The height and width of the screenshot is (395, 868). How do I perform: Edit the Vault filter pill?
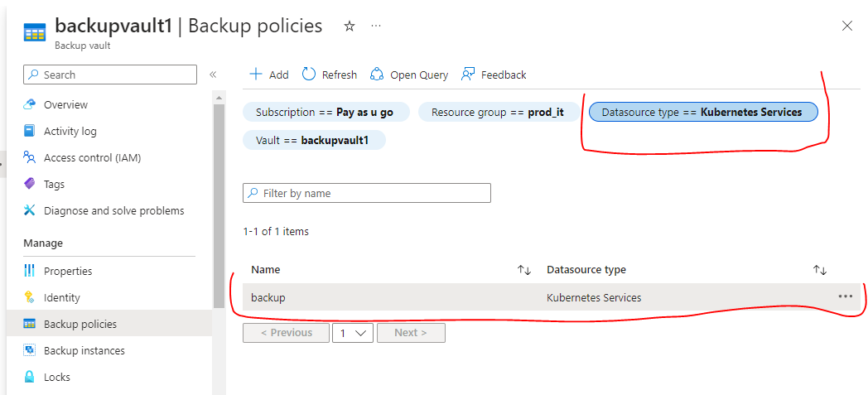pos(314,140)
